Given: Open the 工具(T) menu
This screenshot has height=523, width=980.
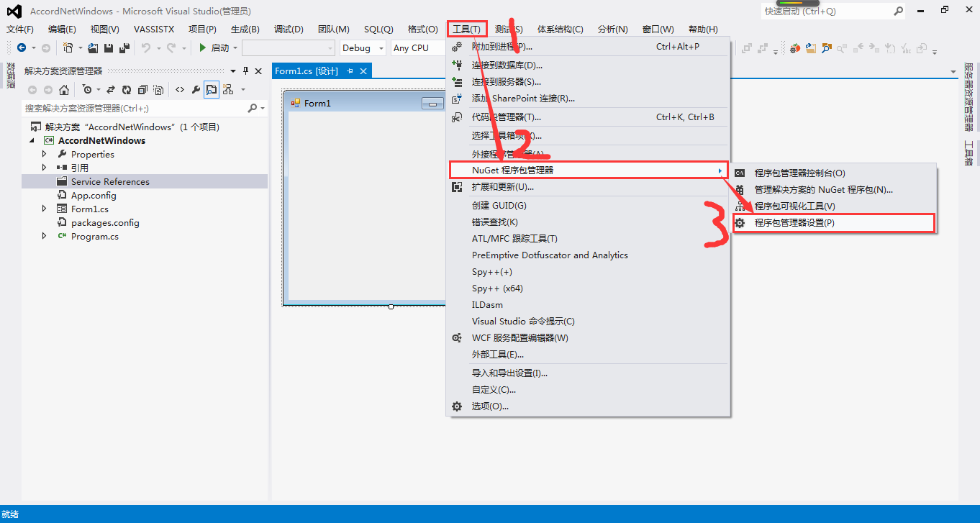Looking at the screenshot, I should click(x=466, y=29).
